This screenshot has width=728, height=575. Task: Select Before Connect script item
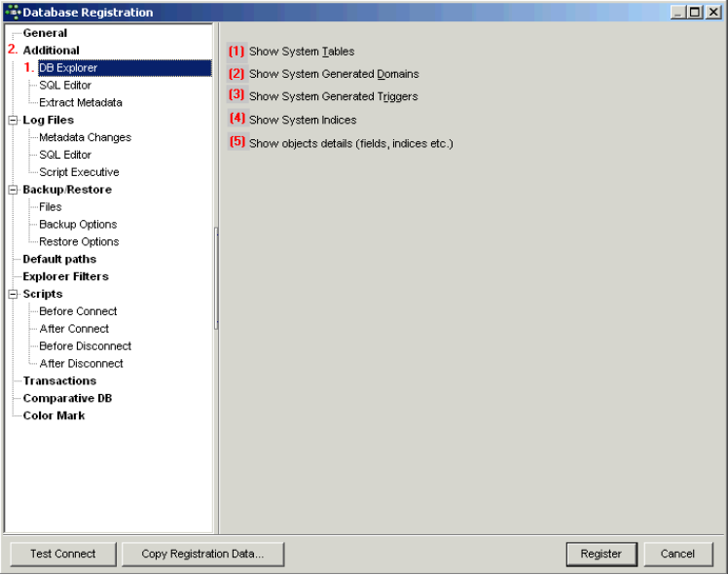coord(78,312)
